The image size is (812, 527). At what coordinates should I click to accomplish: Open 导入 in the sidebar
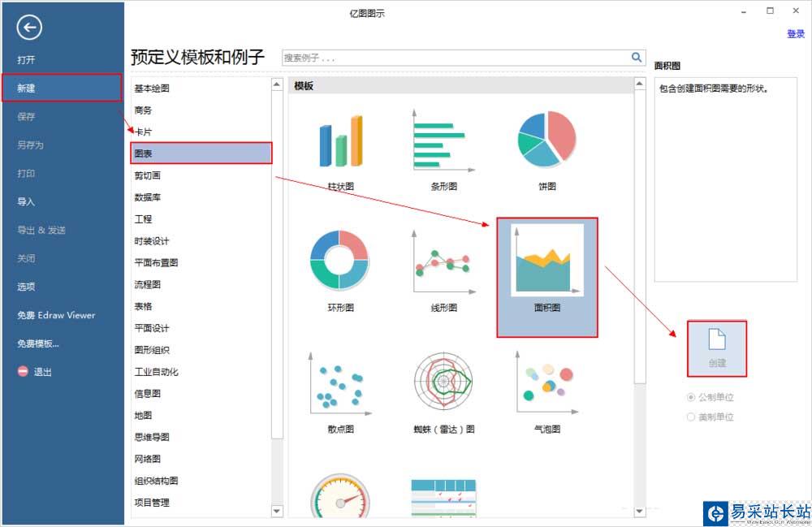click(26, 201)
